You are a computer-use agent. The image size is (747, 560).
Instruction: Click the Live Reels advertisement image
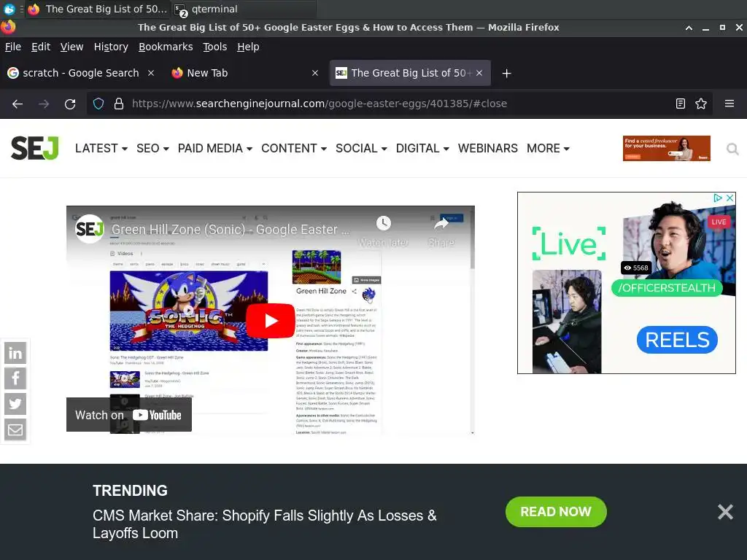tap(626, 283)
